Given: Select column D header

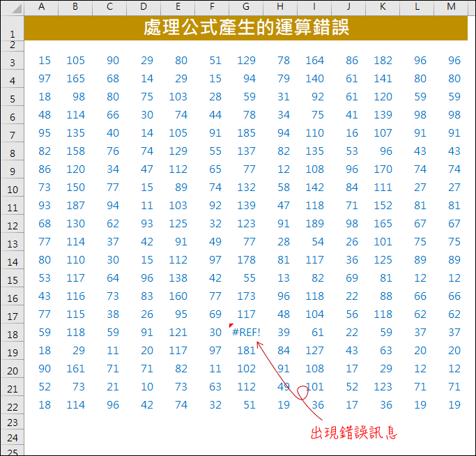Looking at the screenshot, I should [144, 7].
